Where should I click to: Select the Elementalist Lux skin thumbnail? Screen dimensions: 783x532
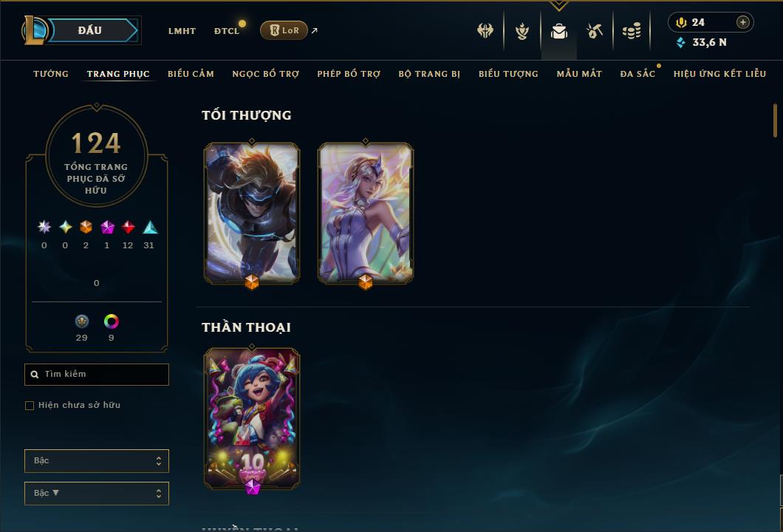click(x=366, y=214)
